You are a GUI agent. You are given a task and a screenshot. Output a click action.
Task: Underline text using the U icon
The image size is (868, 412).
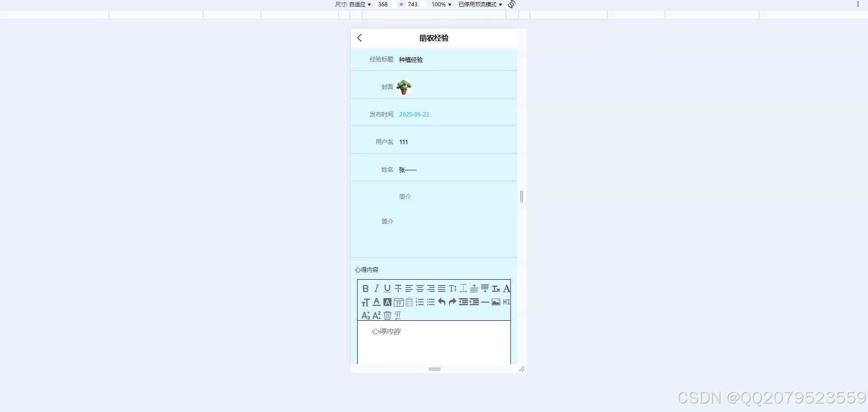pyautogui.click(x=387, y=289)
